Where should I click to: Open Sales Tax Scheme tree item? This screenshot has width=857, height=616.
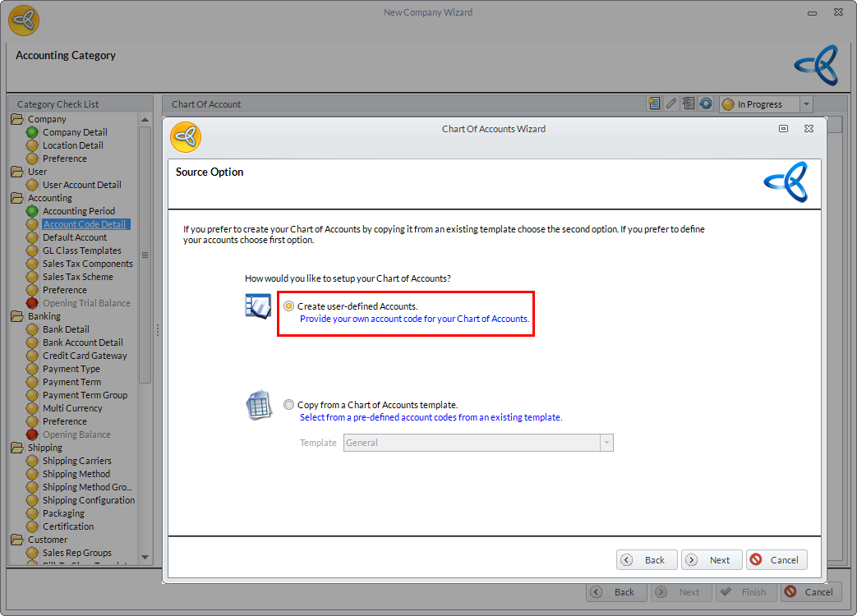pyautogui.click(x=78, y=277)
